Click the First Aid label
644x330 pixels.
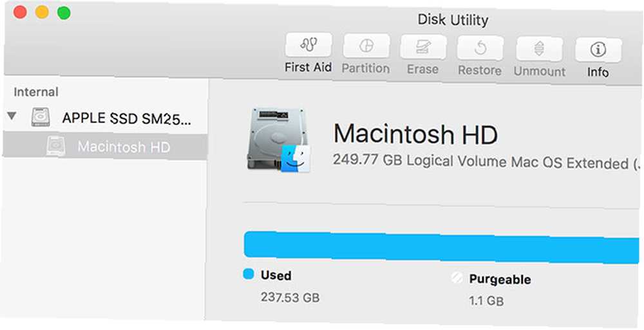pos(308,67)
